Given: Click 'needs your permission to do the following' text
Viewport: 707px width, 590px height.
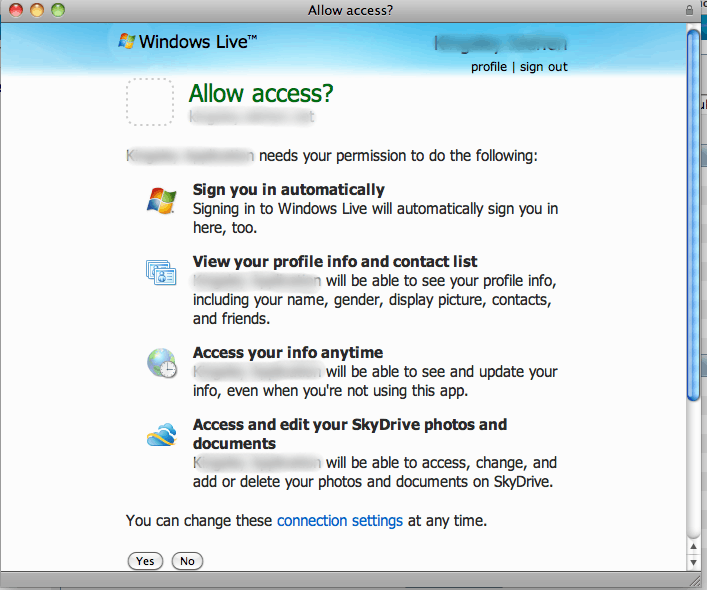Looking at the screenshot, I should (x=398, y=156).
